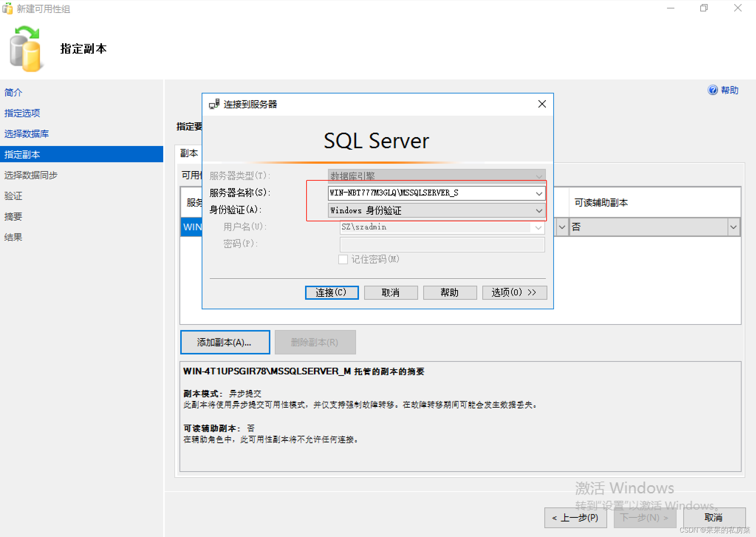Click the 添加副本(A)... button
This screenshot has height=537, width=756.
[x=225, y=342]
